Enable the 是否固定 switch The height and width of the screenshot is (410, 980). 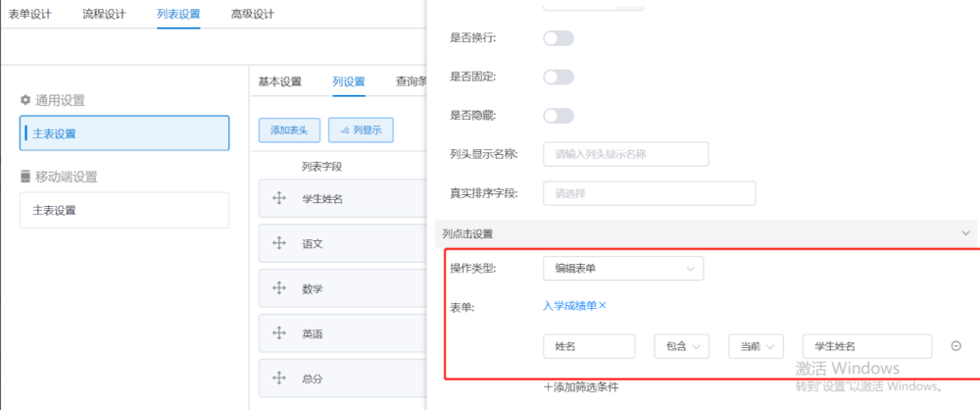tap(558, 77)
